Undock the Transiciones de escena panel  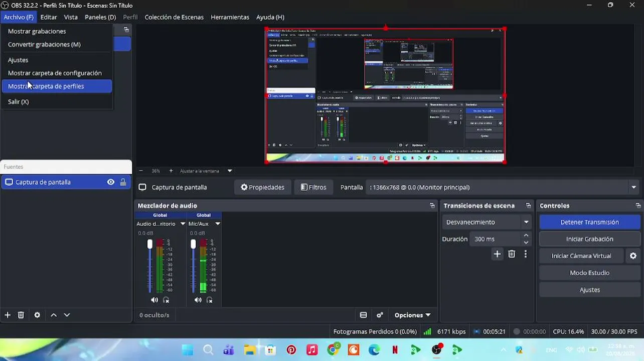point(528,206)
